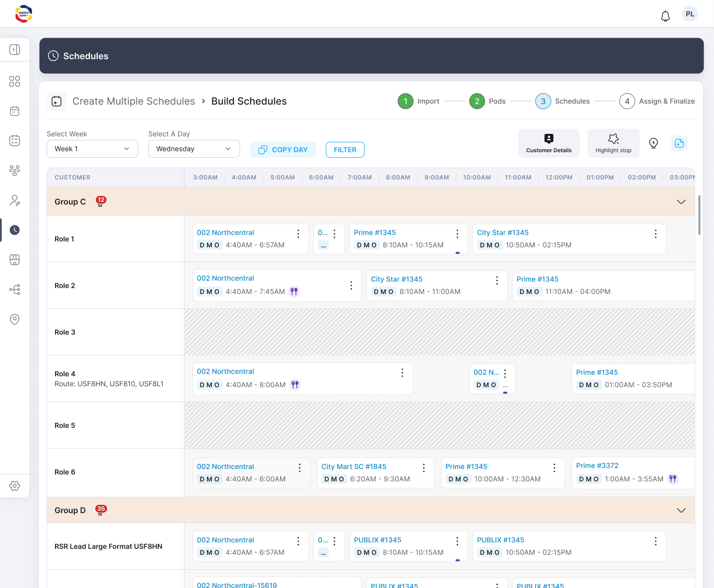Click the sales logo at top left

point(24,14)
